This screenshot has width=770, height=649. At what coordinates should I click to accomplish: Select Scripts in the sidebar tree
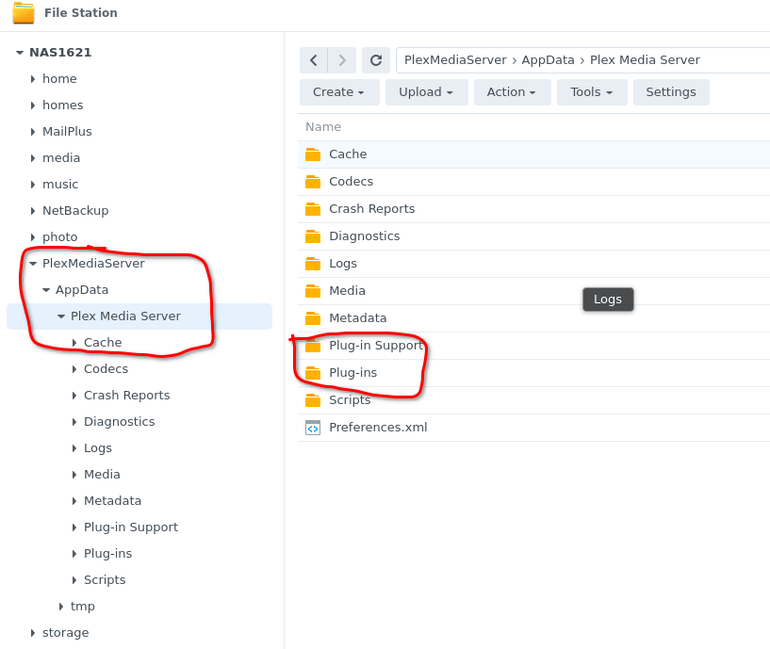coord(105,580)
